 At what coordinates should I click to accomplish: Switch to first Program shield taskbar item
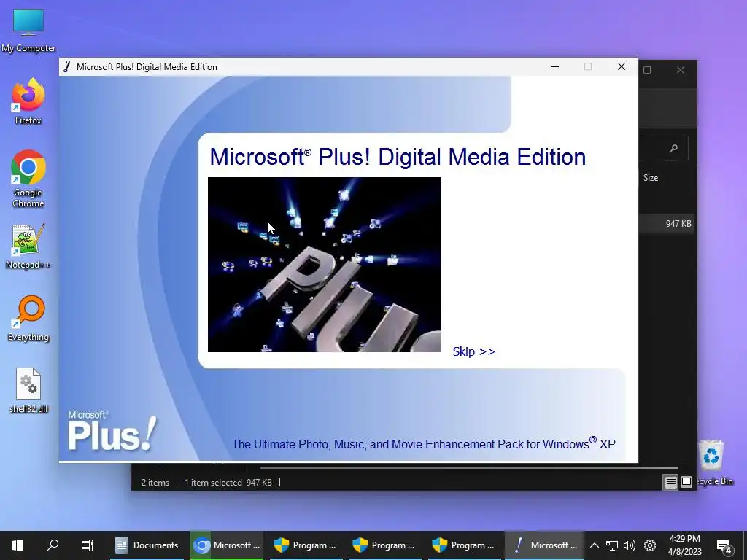tap(306, 545)
